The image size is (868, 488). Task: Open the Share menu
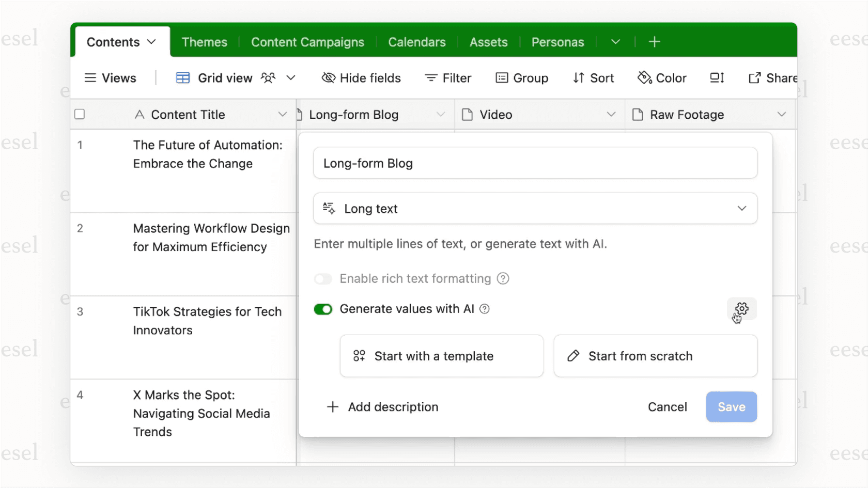(x=772, y=77)
